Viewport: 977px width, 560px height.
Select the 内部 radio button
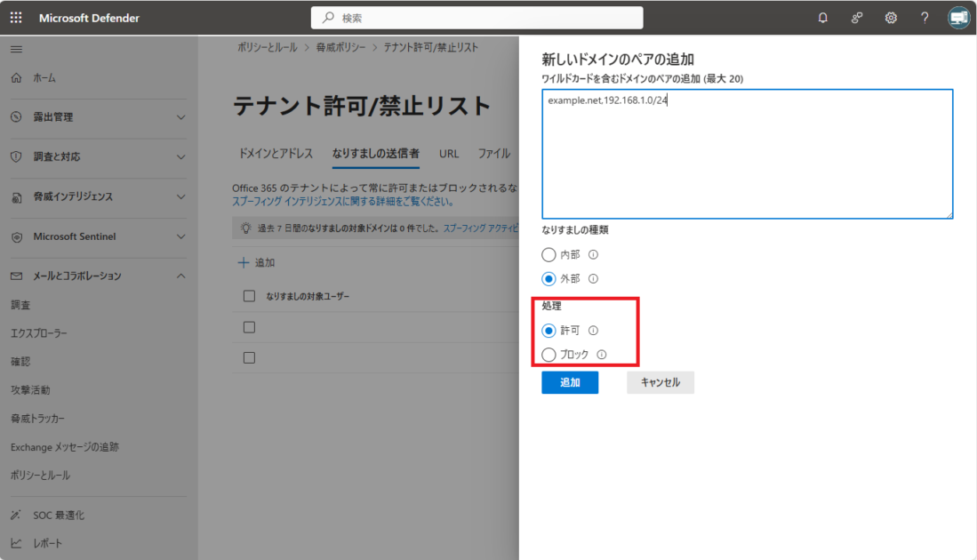549,254
